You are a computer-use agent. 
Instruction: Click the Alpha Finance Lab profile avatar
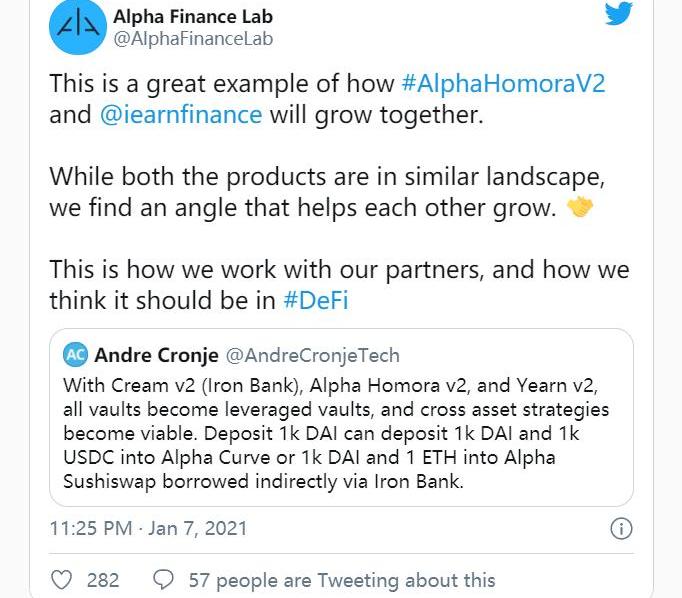76,27
